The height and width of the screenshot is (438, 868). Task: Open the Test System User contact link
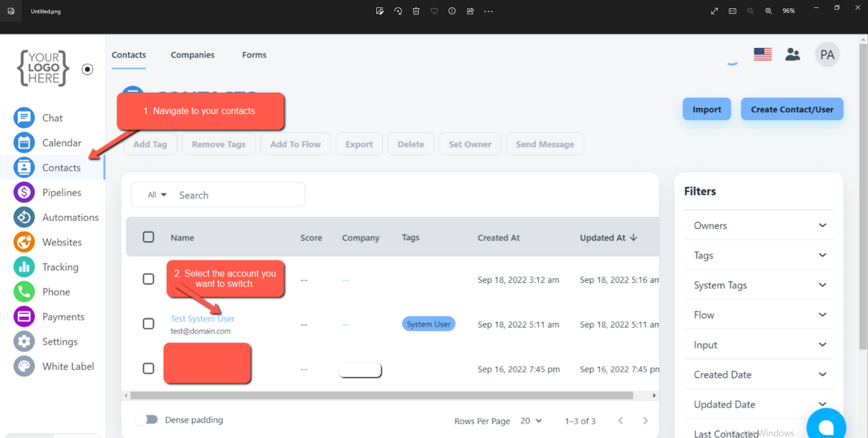click(202, 319)
